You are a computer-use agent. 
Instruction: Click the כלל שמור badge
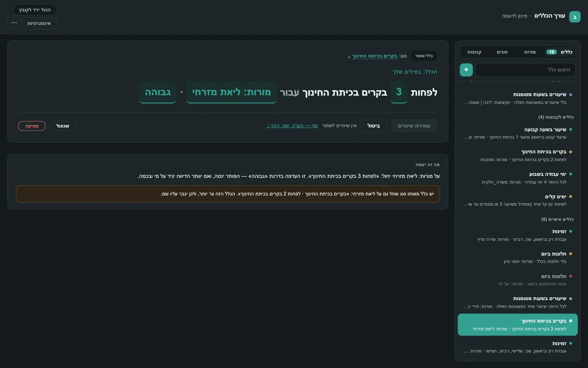coord(424,56)
